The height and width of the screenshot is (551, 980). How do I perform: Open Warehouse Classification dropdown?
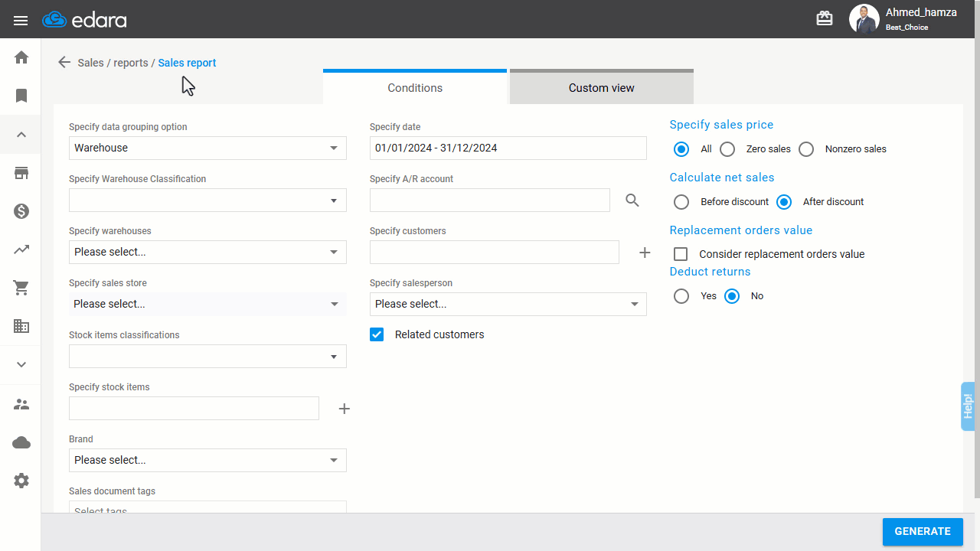[207, 200]
